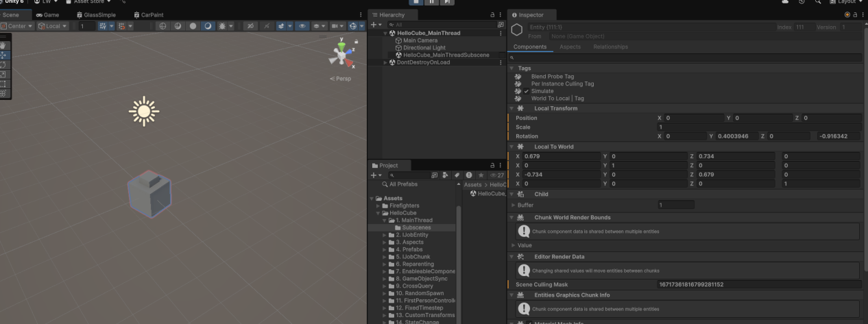The image size is (868, 324).
Task: Toggle hidden packages visibility count 27
Action: click(496, 175)
